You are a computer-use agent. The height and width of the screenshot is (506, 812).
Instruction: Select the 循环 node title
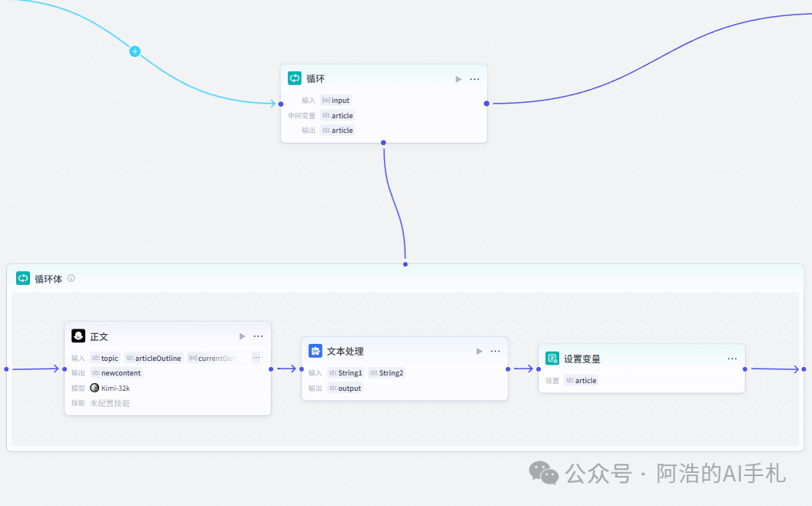coord(316,78)
